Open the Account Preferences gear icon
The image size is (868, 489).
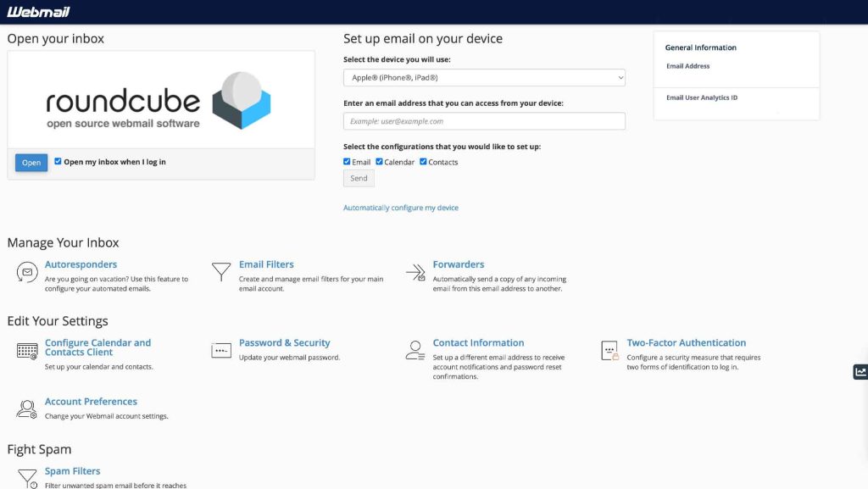[26, 408]
